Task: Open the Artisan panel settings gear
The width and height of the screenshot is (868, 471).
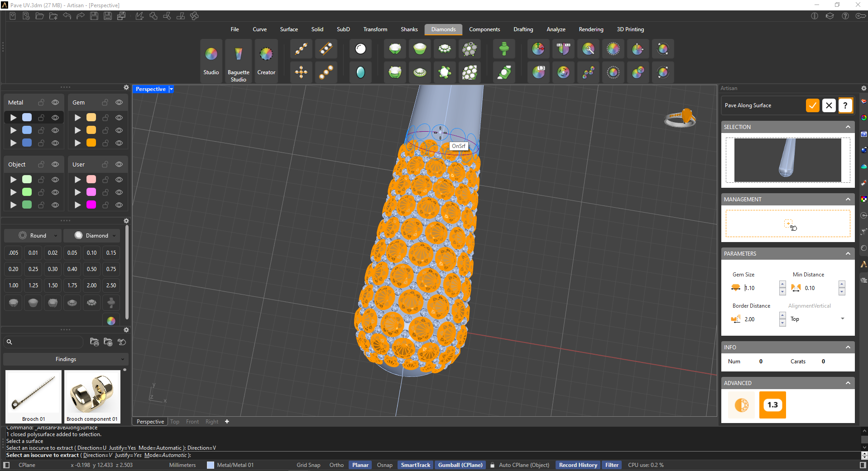Action: pos(863,88)
